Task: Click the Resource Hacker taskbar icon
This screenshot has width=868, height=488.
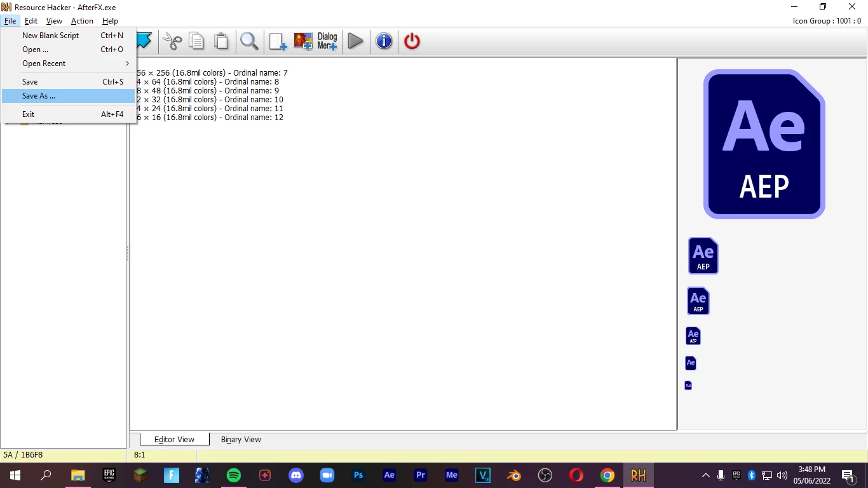Action: coord(639,475)
